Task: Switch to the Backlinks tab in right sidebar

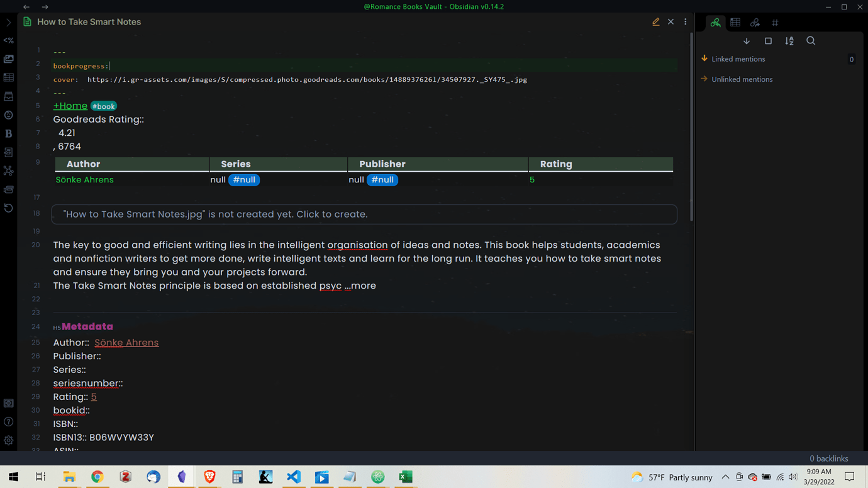Action: (x=715, y=23)
